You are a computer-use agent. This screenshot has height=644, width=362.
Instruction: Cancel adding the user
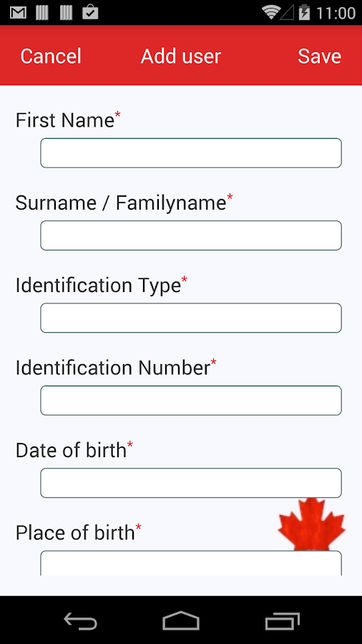click(51, 57)
